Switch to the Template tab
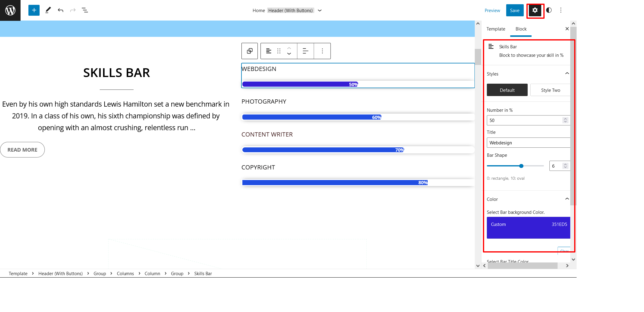The height and width of the screenshot is (312, 644). click(496, 29)
